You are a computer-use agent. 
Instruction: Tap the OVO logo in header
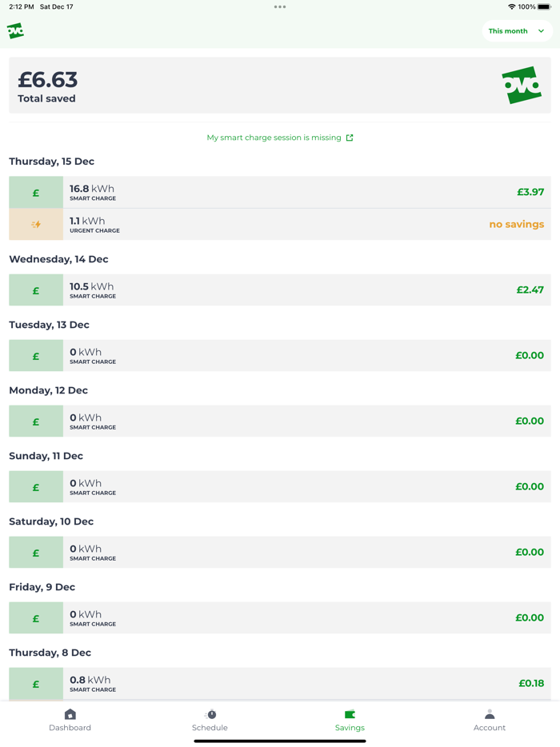pyautogui.click(x=15, y=31)
